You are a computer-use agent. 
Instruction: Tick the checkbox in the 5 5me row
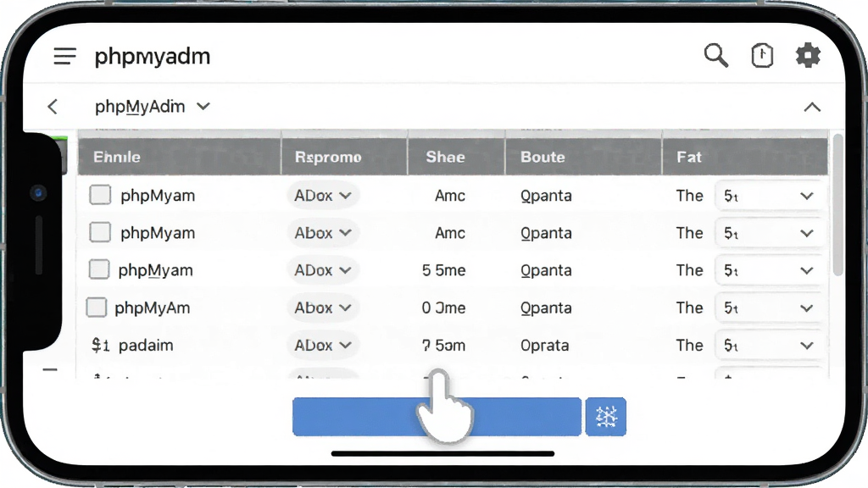[99, 269]
